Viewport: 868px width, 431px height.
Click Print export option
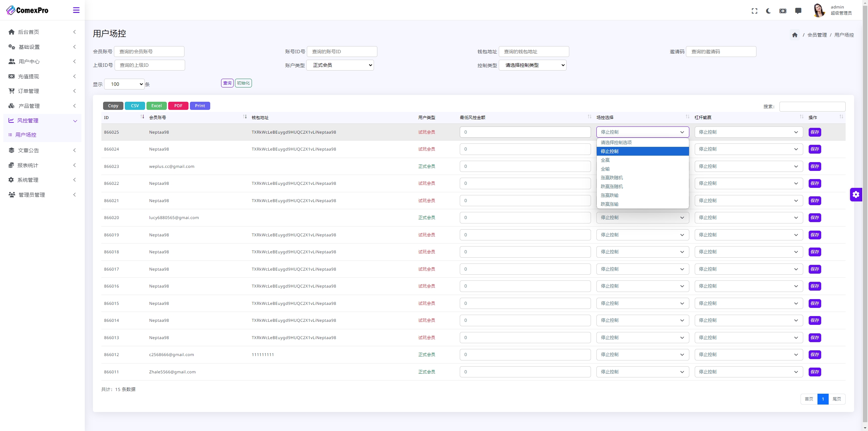199,105
